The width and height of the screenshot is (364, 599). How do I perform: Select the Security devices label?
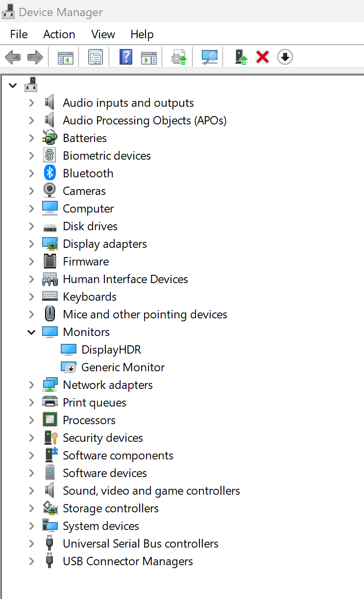point(103,438)
